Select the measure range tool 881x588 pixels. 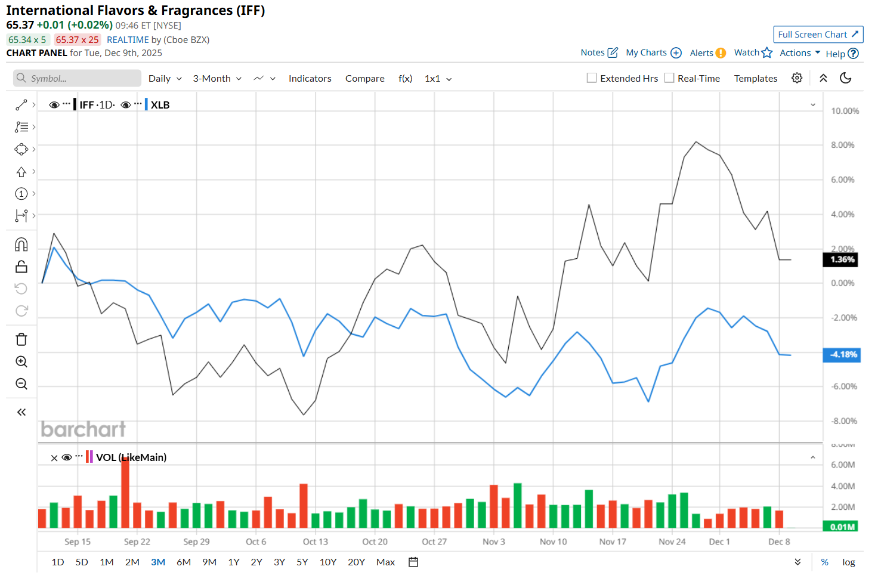point(21,216)
